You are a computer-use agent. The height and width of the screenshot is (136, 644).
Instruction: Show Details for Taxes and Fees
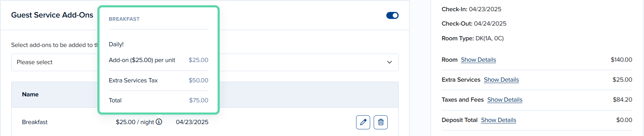505,100
